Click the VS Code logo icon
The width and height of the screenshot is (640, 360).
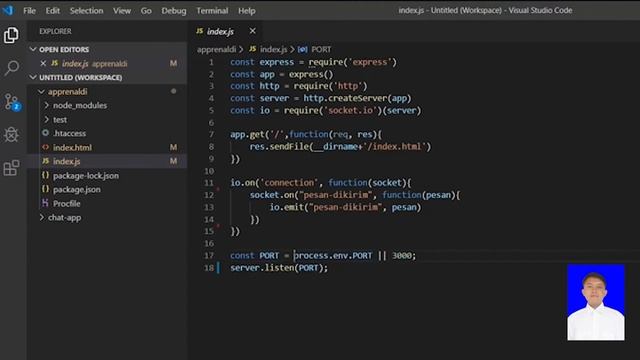coord(8,10)
